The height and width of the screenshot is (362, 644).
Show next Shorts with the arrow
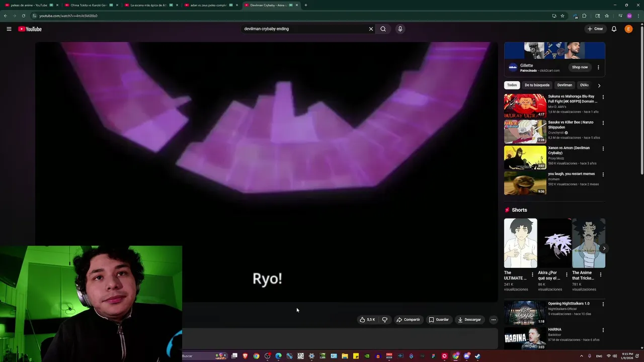point(604,248)
